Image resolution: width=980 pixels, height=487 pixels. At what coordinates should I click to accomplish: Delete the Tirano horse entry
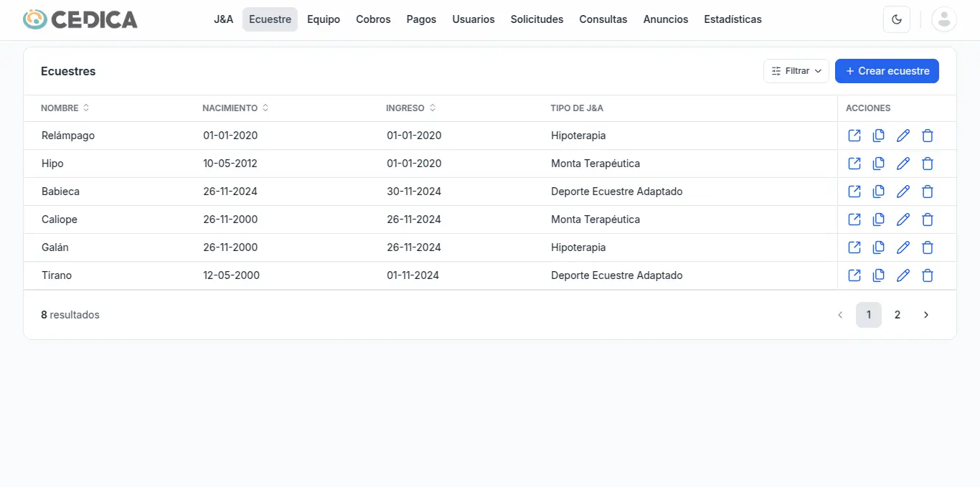928,275
